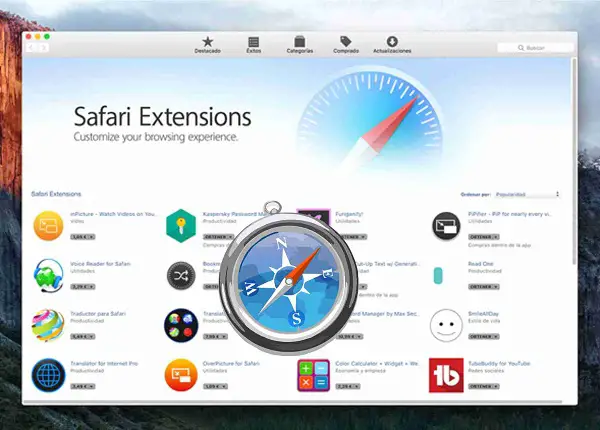Open the TubeBuddy for YouTube link
The width and height of the screenshot is (600, 430).
coord(499,363)
